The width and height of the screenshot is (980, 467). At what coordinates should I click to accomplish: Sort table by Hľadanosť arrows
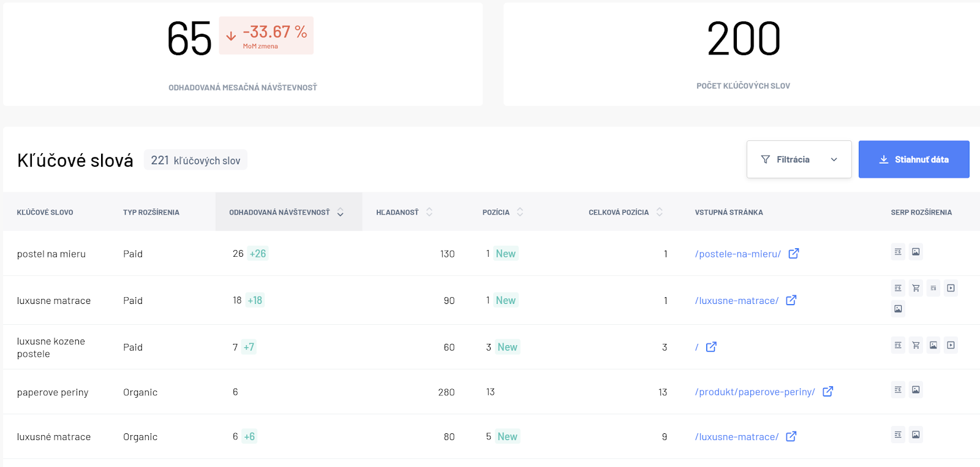point(429,212)
